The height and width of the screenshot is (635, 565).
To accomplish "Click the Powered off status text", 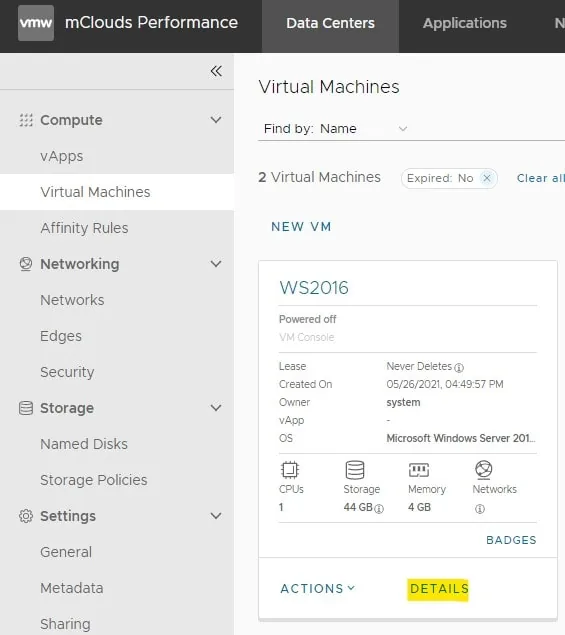I will [x=308, y=319].
